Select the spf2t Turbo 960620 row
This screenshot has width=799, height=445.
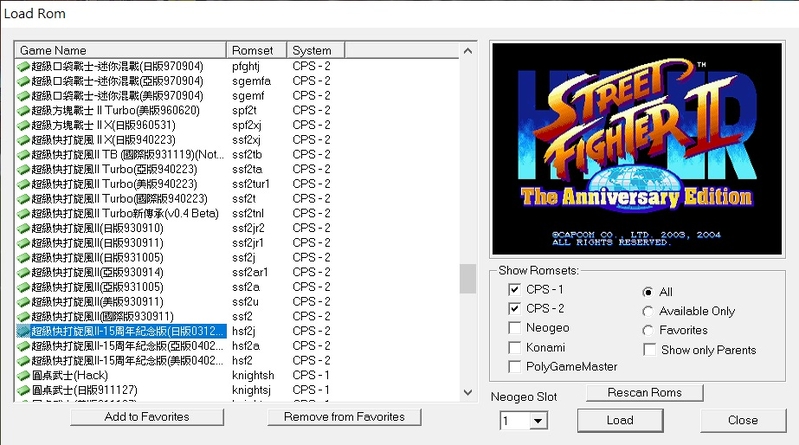tap(237, 111)
